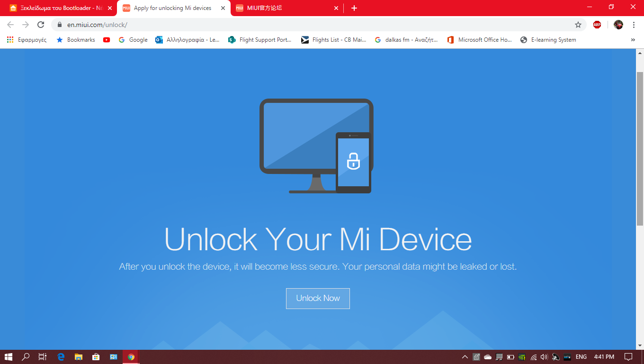
Task: Click the vertical page scrollbar thumb
Action: [x=640, y=148]
